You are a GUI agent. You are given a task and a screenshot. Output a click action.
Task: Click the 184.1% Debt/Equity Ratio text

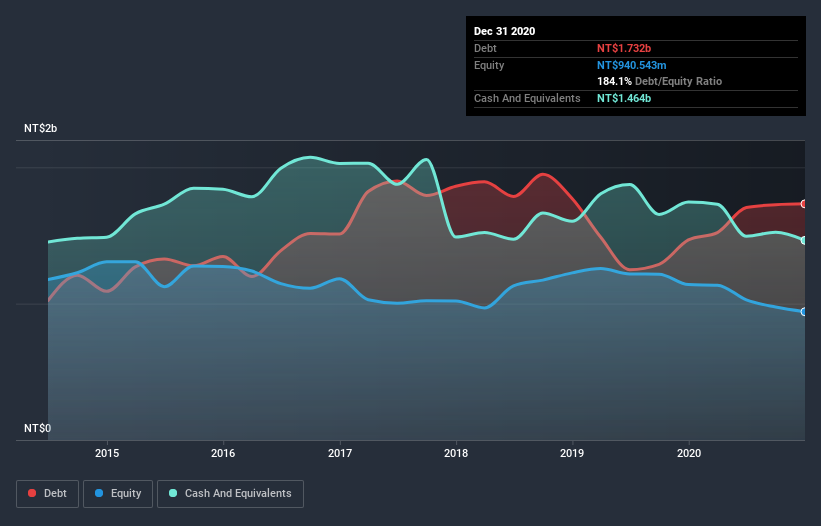tap(659, 81)
